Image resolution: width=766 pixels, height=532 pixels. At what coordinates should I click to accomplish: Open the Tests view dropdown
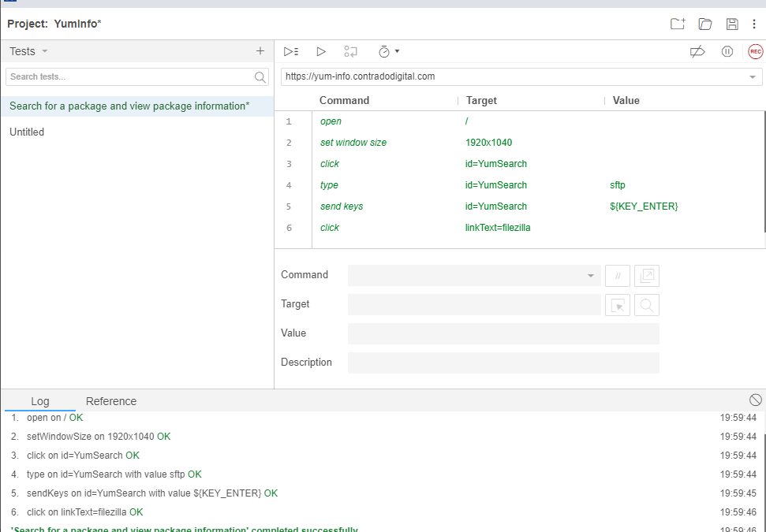point(29,51)
